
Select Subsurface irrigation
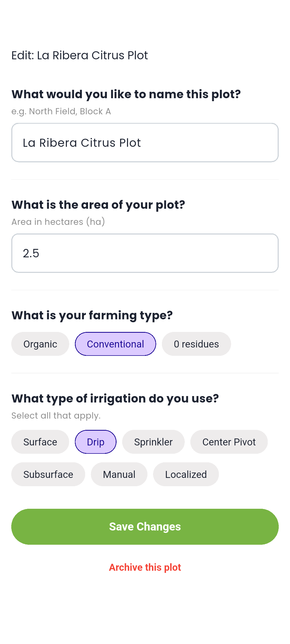pyautogui.click(x=48, y=474)
